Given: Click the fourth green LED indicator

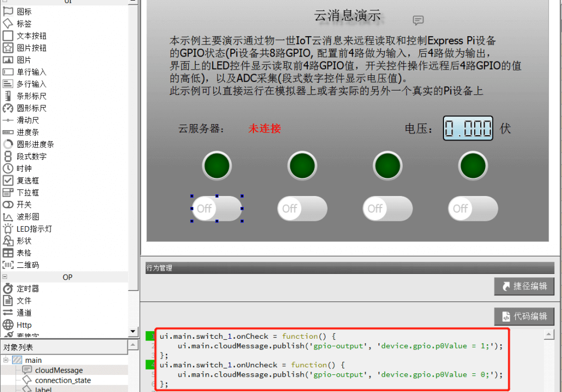Looking at the screenshot, I should pos(473,166).
